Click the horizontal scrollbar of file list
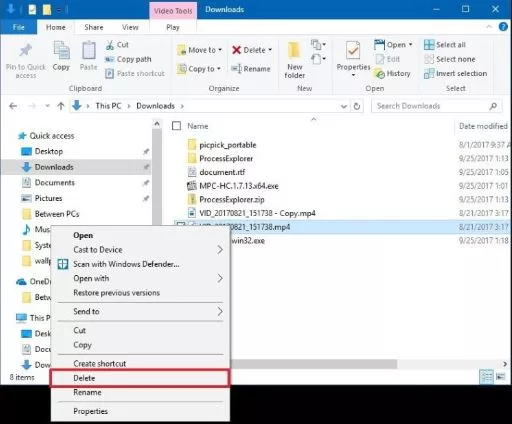The height and width of the screenshot is (424, 512). [x=313, y=364]
